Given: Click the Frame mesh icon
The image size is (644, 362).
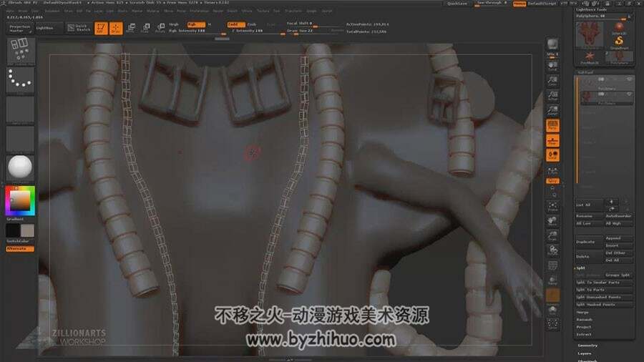Looking at the screenshot, I should 552,207.
